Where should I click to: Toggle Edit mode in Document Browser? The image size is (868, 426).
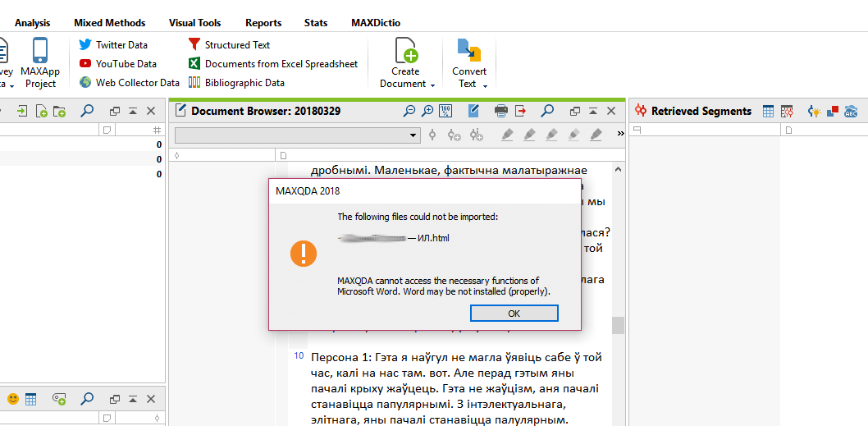[474, 111]
